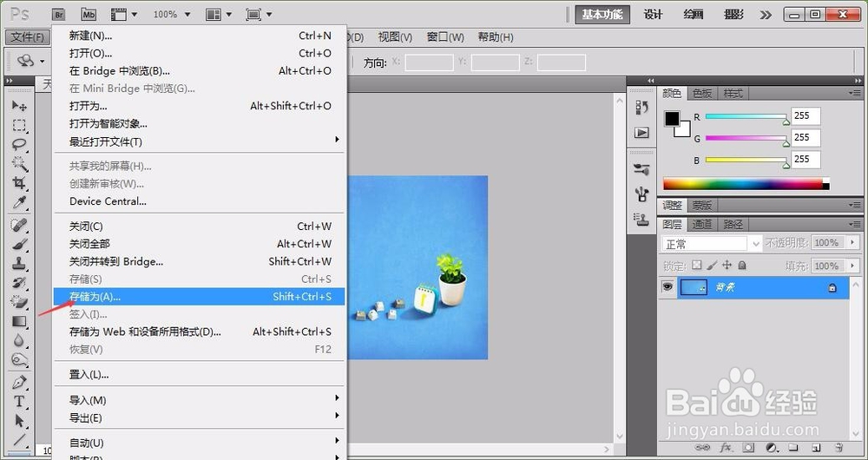
Task: Choose 存储为(A)... from the menu
Action: click(200, 297)
